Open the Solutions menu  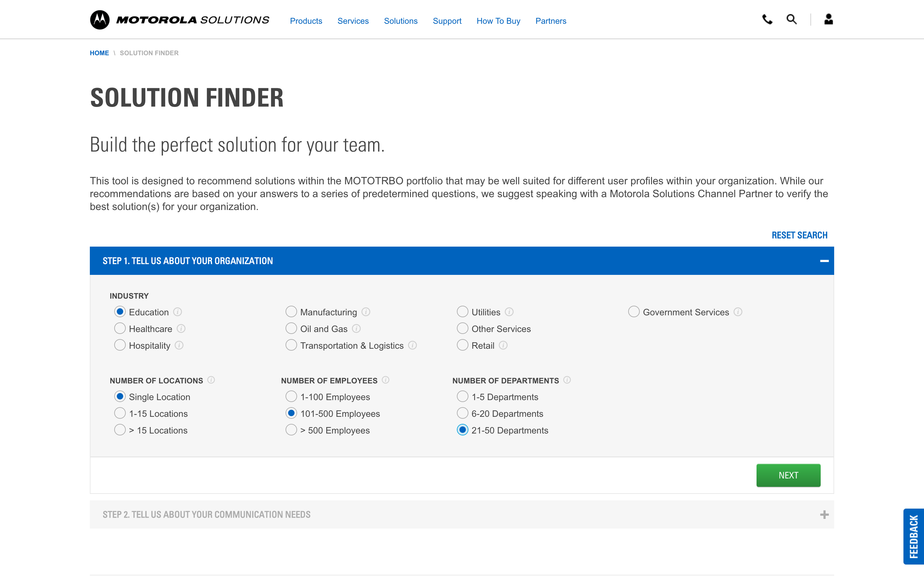400,21
